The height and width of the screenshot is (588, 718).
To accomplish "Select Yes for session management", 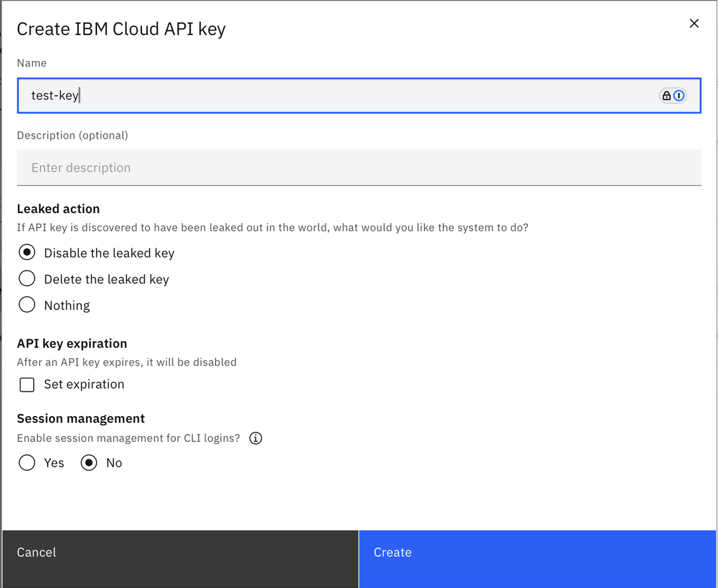I will click(x=27, y=463).
